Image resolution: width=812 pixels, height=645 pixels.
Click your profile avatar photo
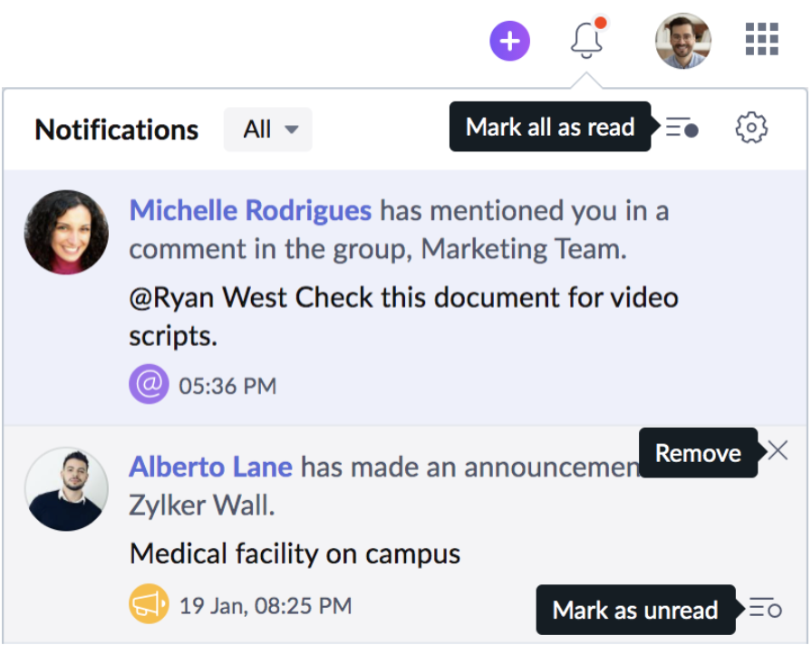pyautogui.click(x=681, y=40)
